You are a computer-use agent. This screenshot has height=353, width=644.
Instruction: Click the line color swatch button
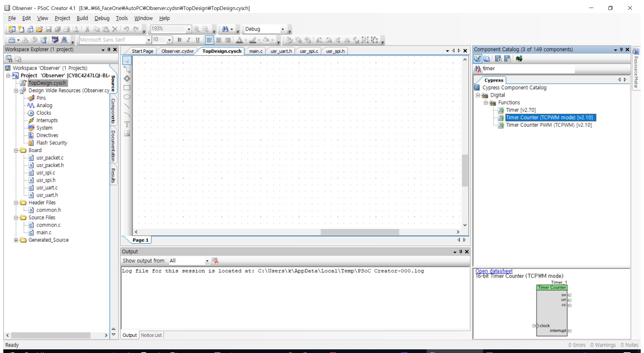point(253,40)
